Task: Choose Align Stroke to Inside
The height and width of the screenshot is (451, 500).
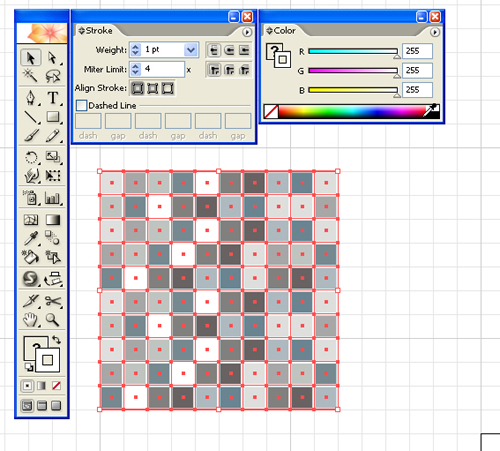Action: [x=152, y=88]
